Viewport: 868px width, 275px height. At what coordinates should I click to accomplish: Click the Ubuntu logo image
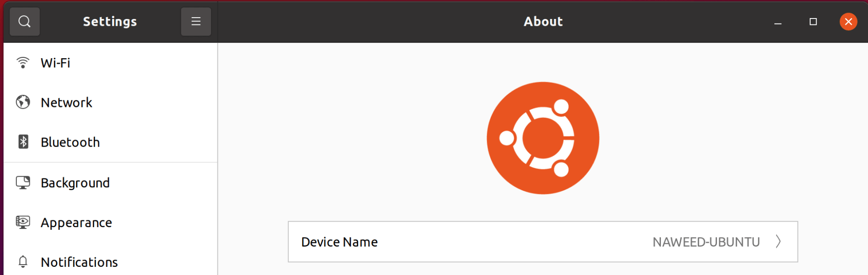point(543,138)
